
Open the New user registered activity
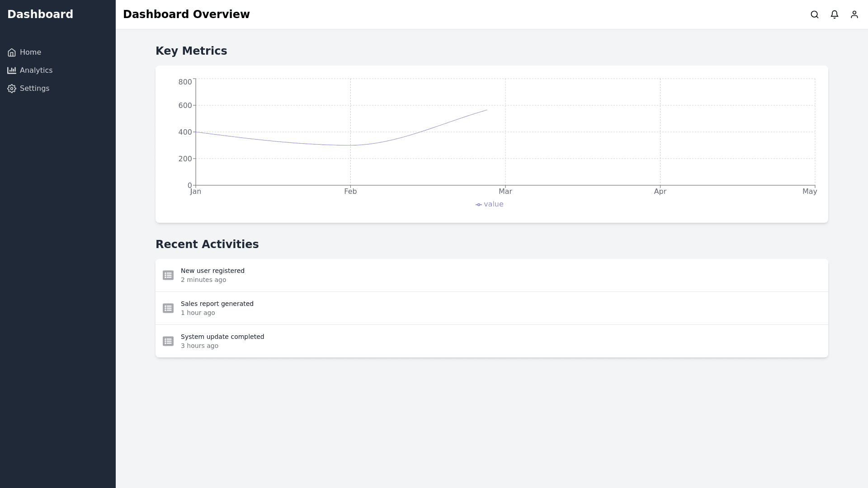point(212,271)
